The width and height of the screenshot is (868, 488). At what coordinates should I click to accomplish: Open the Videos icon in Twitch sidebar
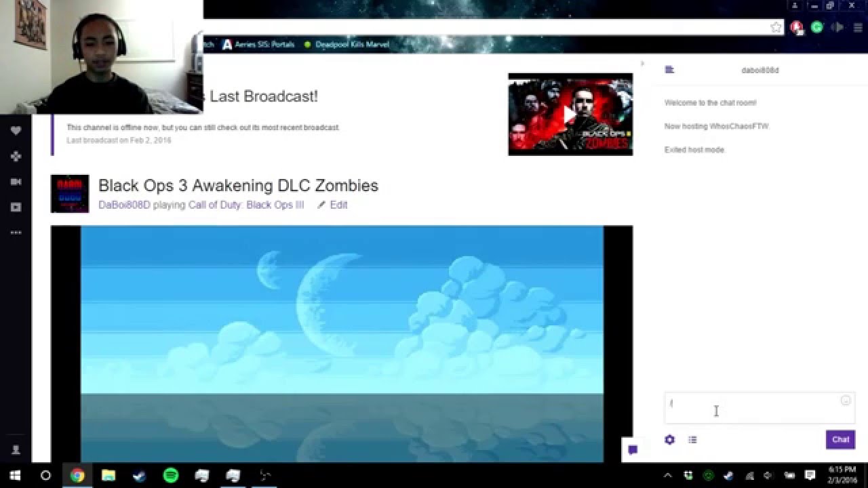(x=16, y=207)
